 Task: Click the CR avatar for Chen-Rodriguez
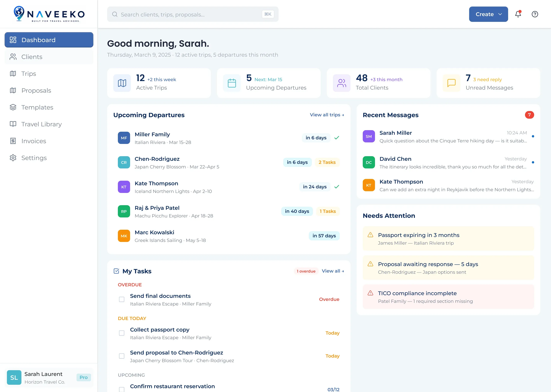point(124,163)
